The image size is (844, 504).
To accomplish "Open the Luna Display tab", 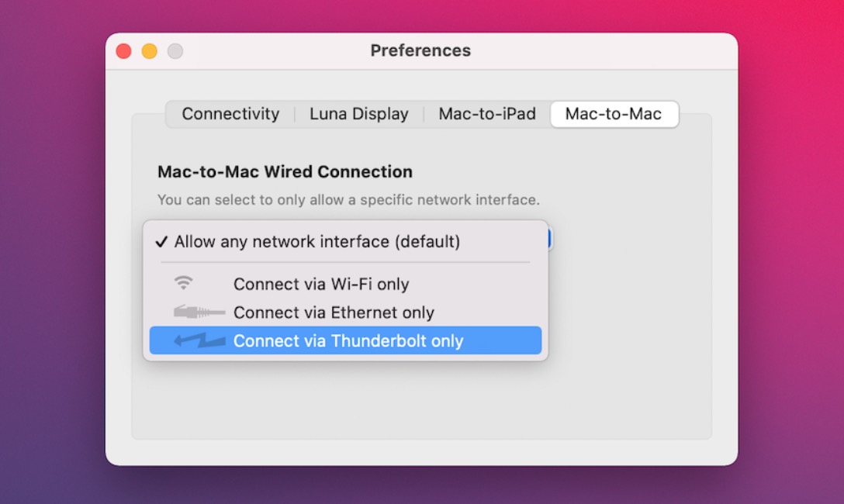I will (358, 114).
